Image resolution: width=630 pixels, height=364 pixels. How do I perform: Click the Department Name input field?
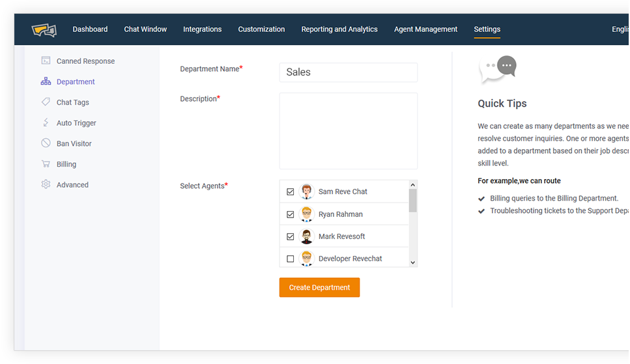(x=348, y=72)
